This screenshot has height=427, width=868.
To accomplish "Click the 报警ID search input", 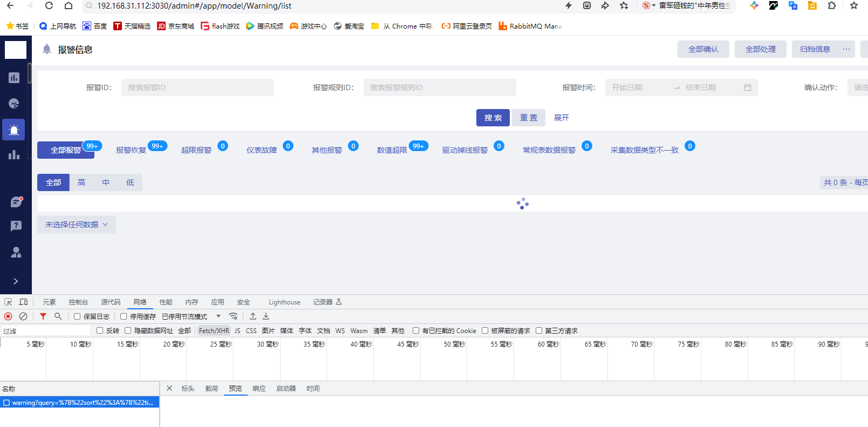I will pos(197,87).
